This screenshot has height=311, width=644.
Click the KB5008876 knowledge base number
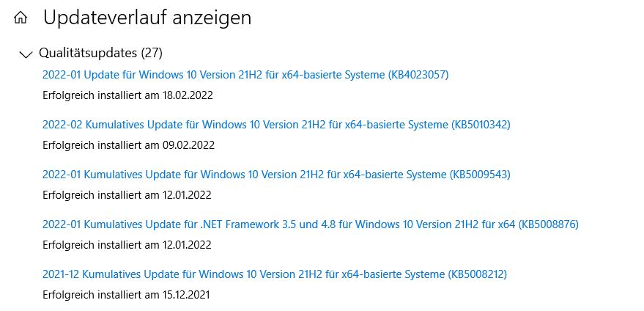[548, 224]
